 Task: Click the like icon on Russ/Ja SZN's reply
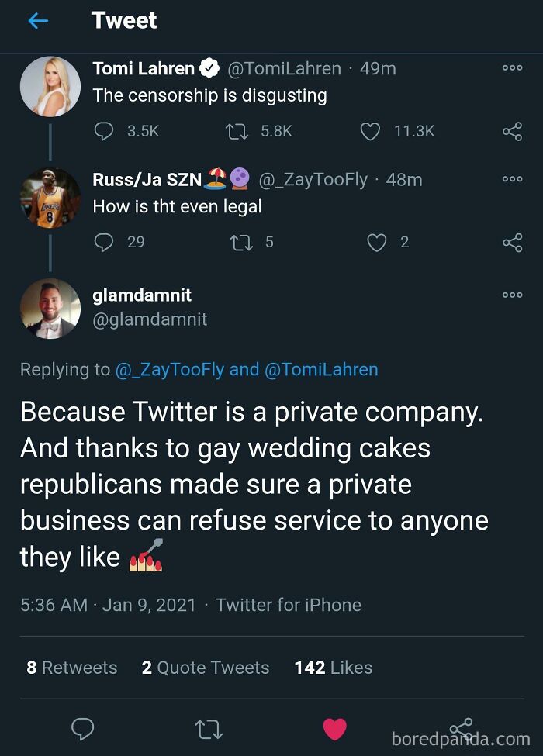point(376,242)
